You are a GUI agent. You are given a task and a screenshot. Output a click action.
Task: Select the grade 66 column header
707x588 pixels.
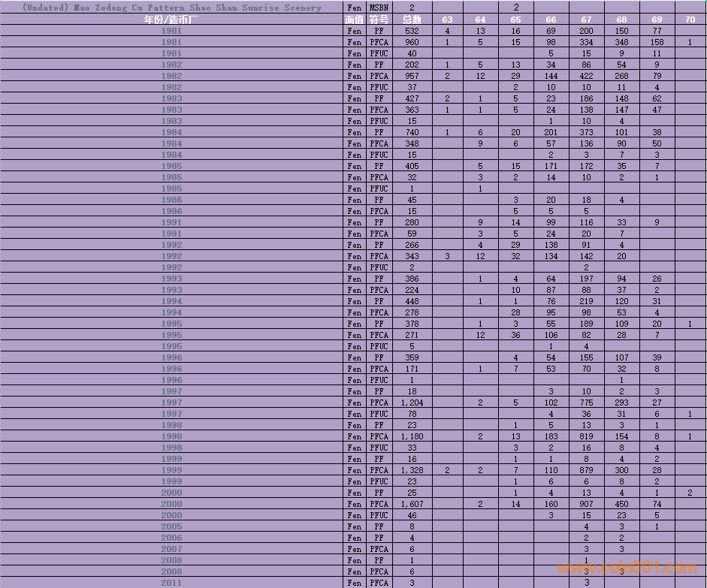coord(551,20)
